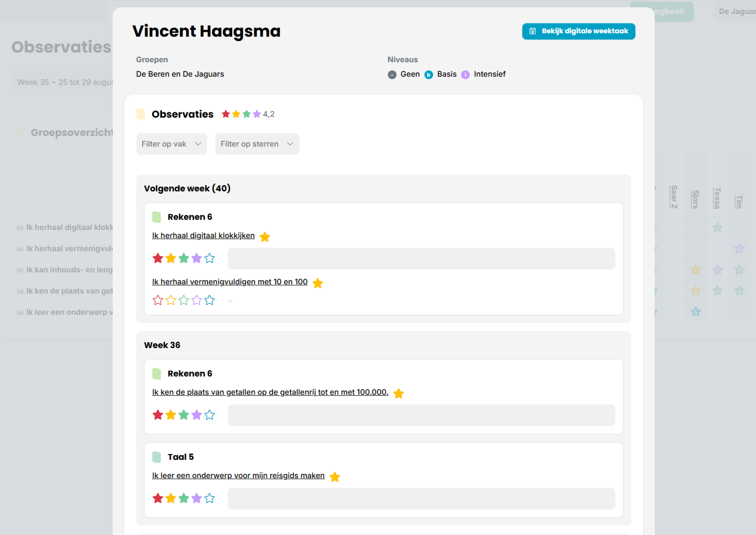Click yellow star beside the reisgids goal
This screenshot has height=535, width=756.
[x=335, y=477]
